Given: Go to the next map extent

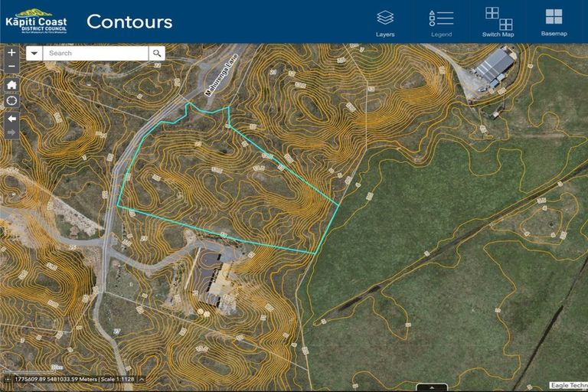Looking at the screenshot, I should (11, 132).
